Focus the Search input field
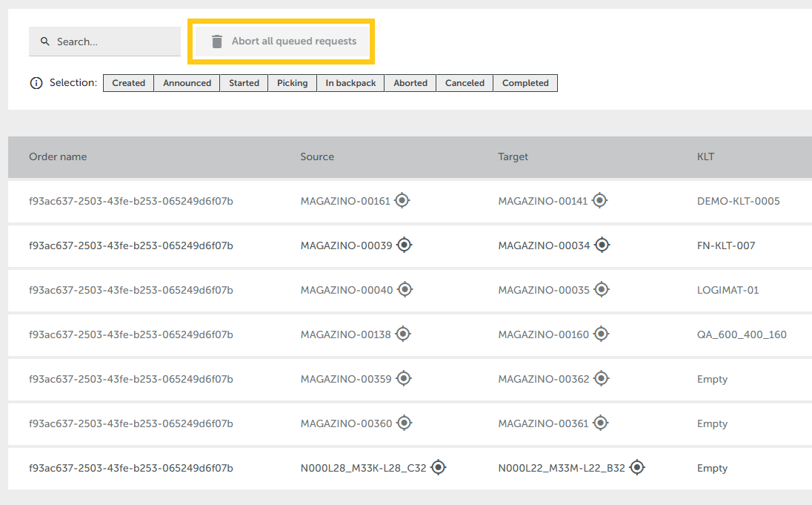 click(x=104, y=42)
